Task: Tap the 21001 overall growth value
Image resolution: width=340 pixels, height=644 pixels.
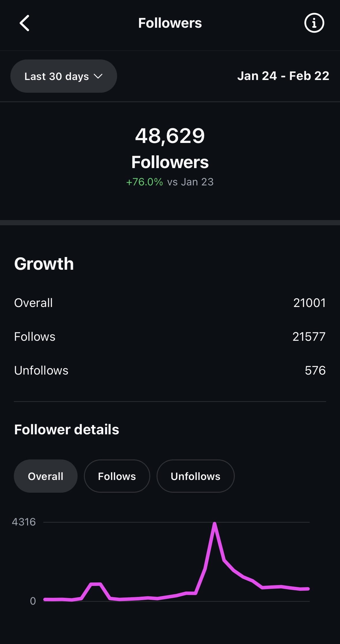Action: click(309, 303)
